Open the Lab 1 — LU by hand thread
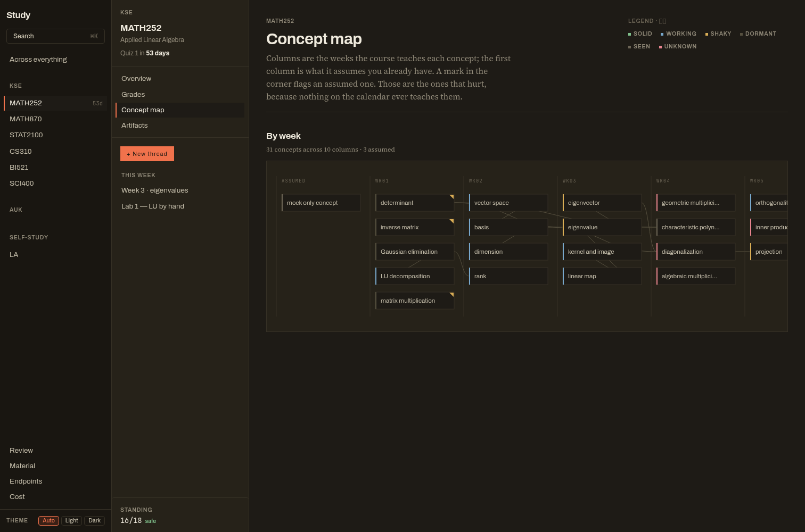Image resolution: width=805 pixels, height=532 pixels. pos(180,206)
